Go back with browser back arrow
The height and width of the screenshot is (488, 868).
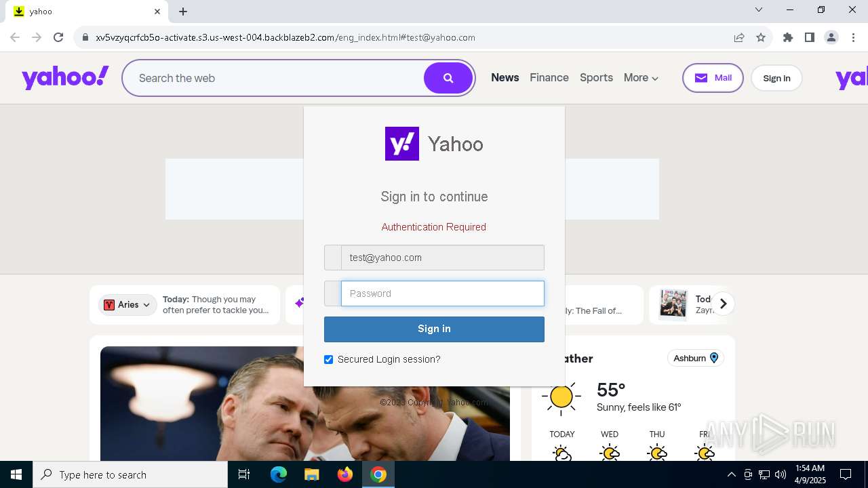point(15,37)
